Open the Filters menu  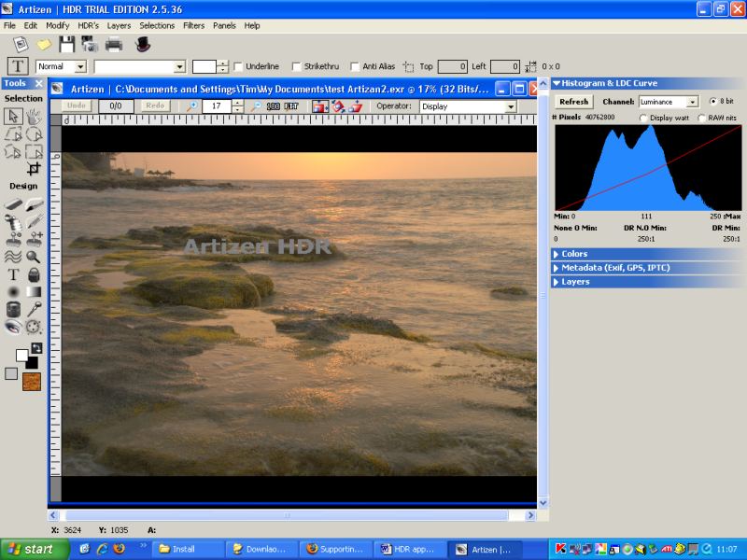tap(193, 25)
